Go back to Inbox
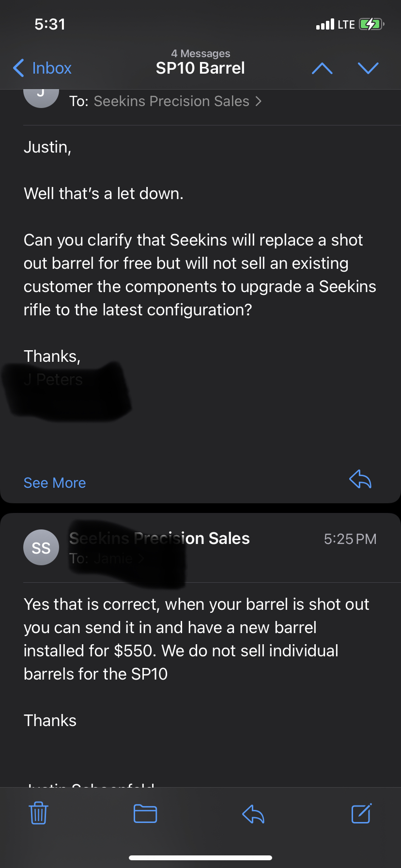 click(43, 68)
